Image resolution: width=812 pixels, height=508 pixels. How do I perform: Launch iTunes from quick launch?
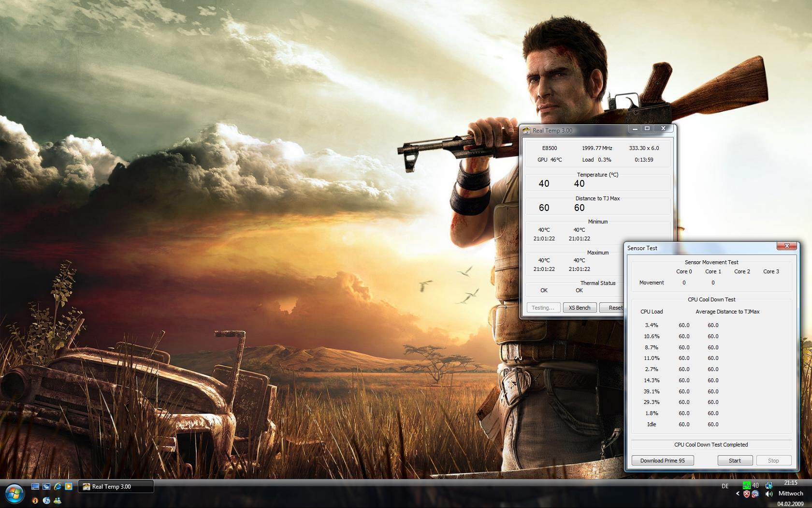[46, 501]
